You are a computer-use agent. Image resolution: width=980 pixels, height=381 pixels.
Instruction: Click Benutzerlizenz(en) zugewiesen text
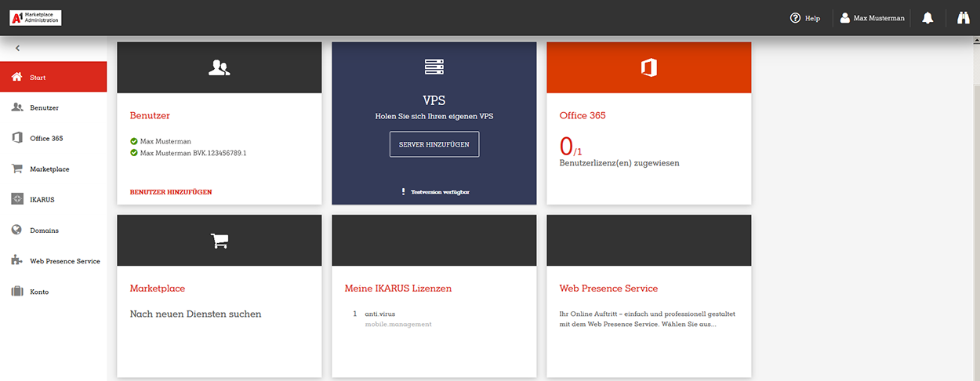click(619, 163)
